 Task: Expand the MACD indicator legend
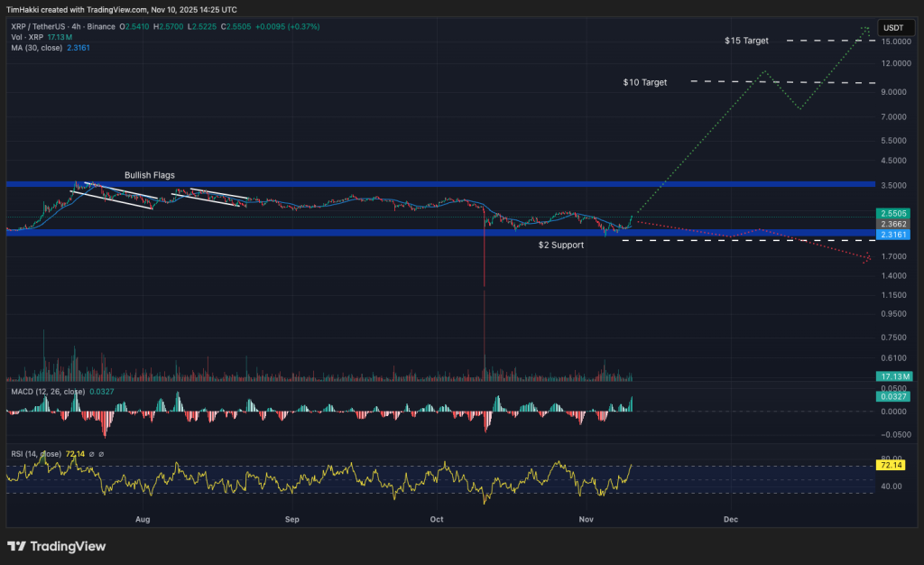tap(50, 392)
